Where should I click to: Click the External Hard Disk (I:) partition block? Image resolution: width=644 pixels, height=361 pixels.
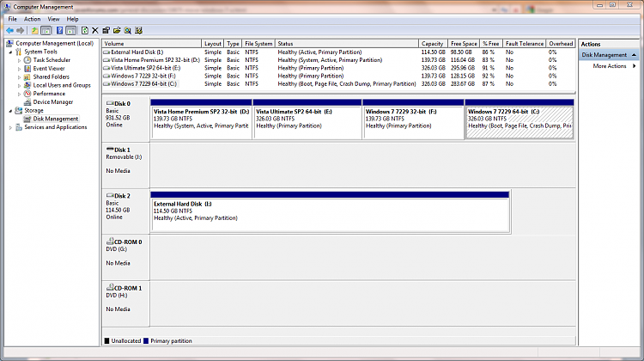click(331, 211)
